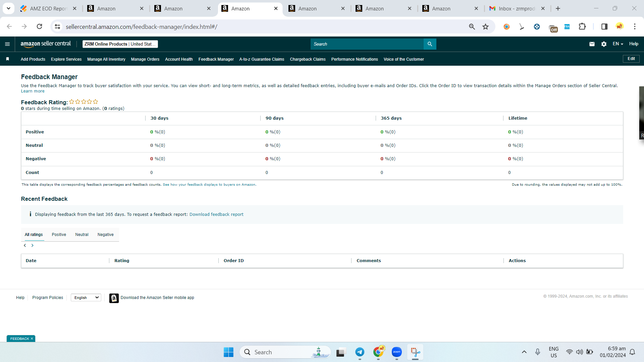The height and width of the screenshot is (362, 644).
Task: Click the Download feedback report link
Action: [216, 215]
